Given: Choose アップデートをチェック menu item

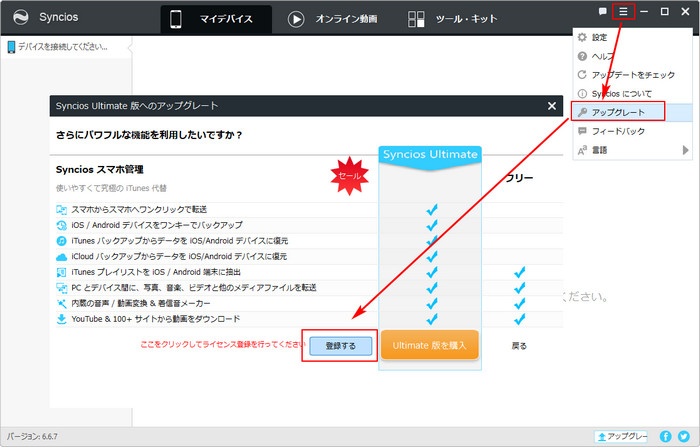Looking at the screenshot, I should click(632, 75).
